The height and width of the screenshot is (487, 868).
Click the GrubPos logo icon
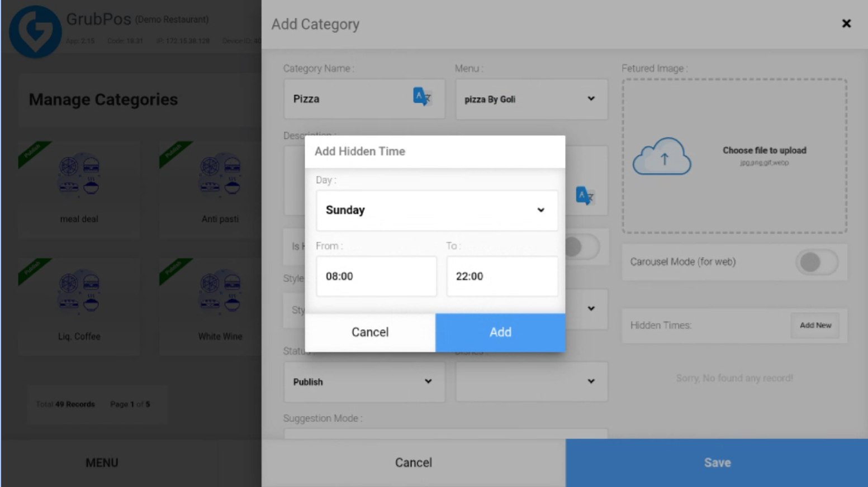[35, 31]
